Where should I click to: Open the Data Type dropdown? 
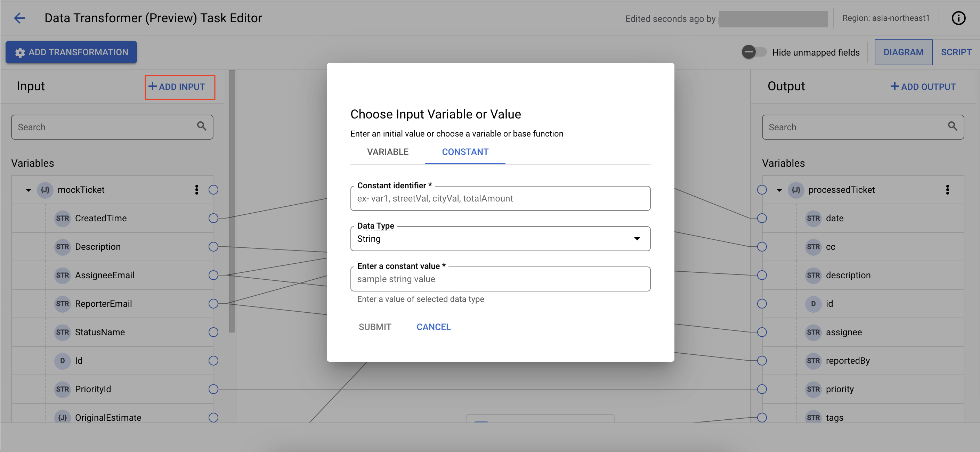tap(637, 238)
